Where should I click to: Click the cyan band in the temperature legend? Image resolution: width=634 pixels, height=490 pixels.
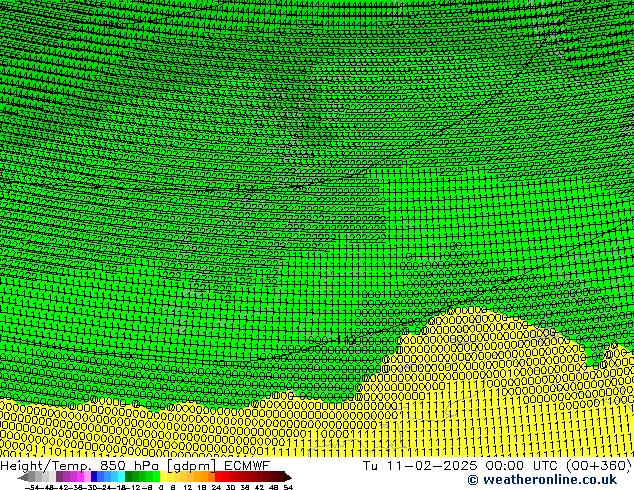click(121, 476)
